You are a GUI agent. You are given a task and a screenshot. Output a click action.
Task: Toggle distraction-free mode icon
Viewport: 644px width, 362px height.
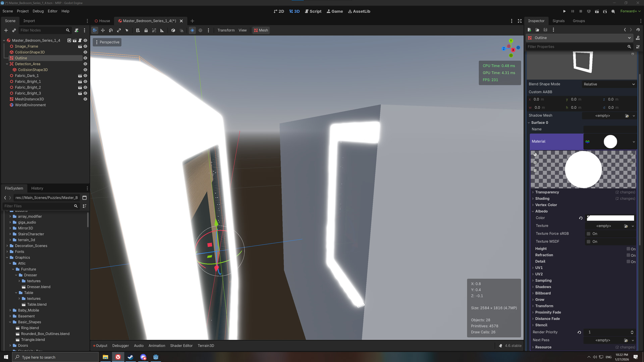[520, 21]
